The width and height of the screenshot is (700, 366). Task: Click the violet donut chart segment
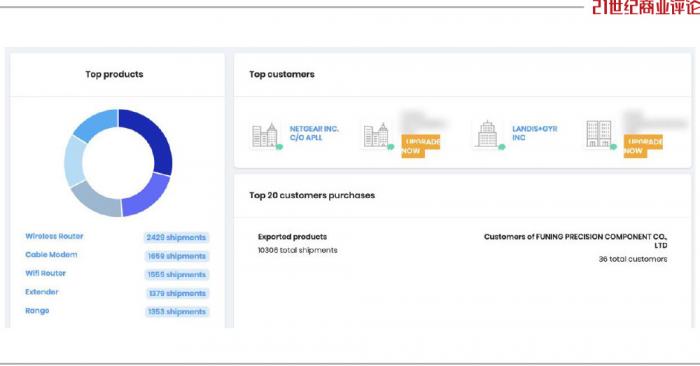[x=147, y=196]
